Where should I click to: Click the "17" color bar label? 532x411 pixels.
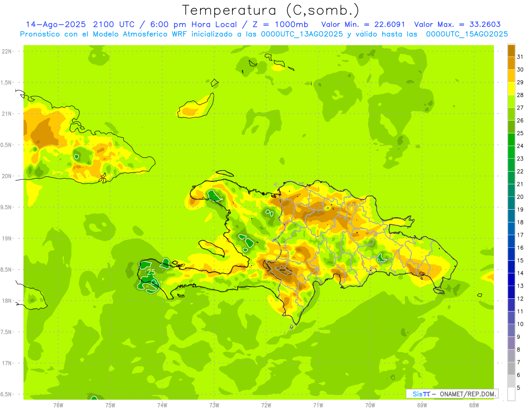pyautogui.click(x=520, y=235)
